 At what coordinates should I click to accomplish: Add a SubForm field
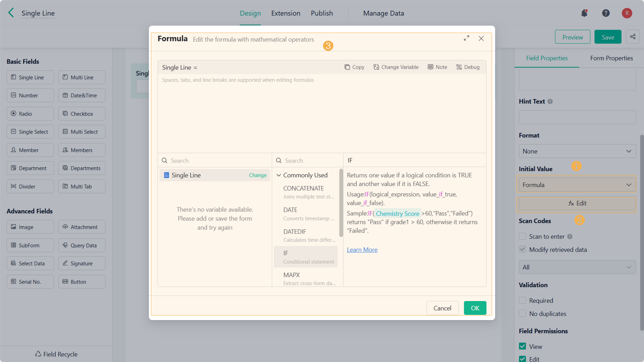coord(30,245)
